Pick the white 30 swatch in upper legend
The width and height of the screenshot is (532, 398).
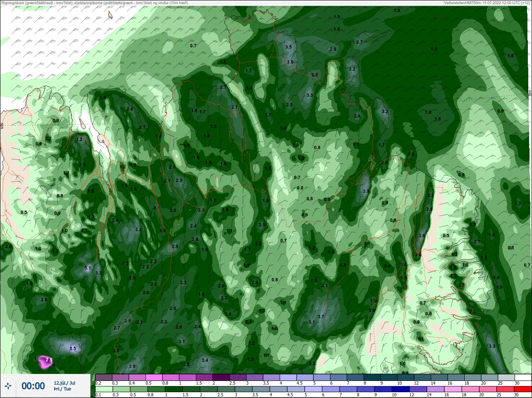[x=523, y=377]
